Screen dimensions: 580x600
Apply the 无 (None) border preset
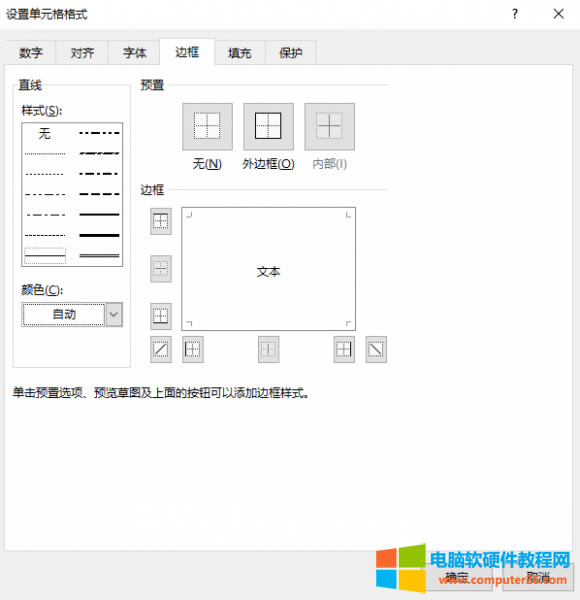coord(207,127)
